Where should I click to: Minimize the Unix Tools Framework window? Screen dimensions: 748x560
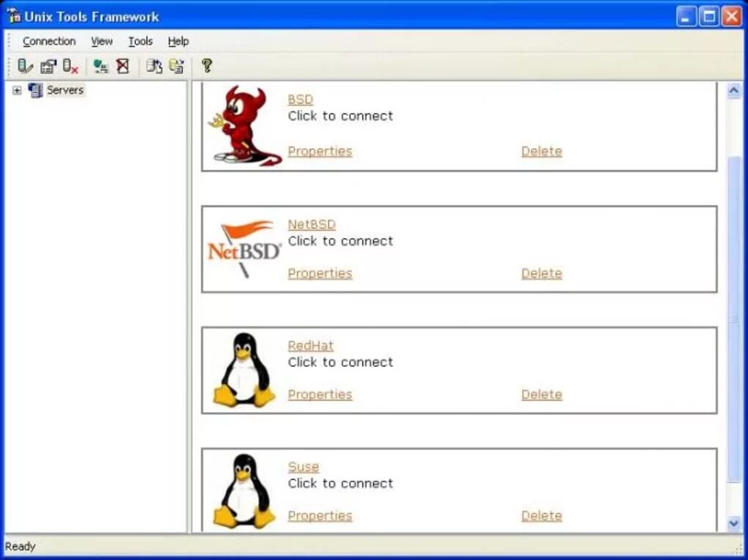click(x=686, y=17)
